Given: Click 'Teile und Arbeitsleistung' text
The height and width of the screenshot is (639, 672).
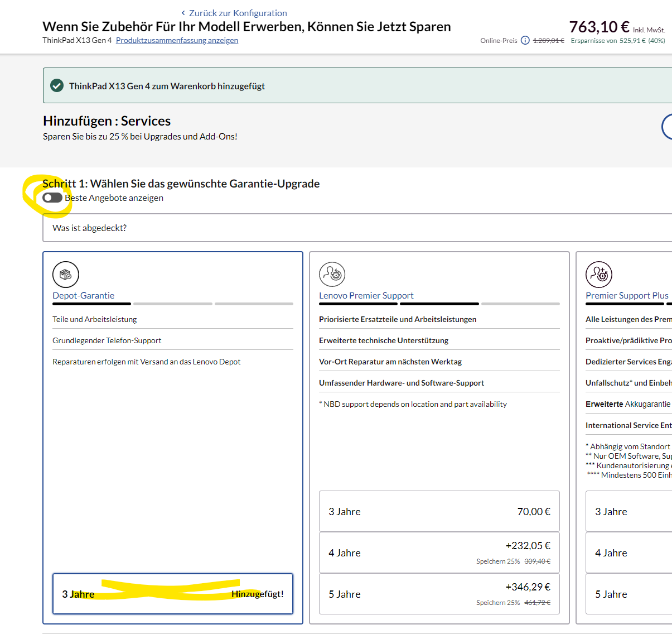Looking at the screenshot, I should pos(95,319).
